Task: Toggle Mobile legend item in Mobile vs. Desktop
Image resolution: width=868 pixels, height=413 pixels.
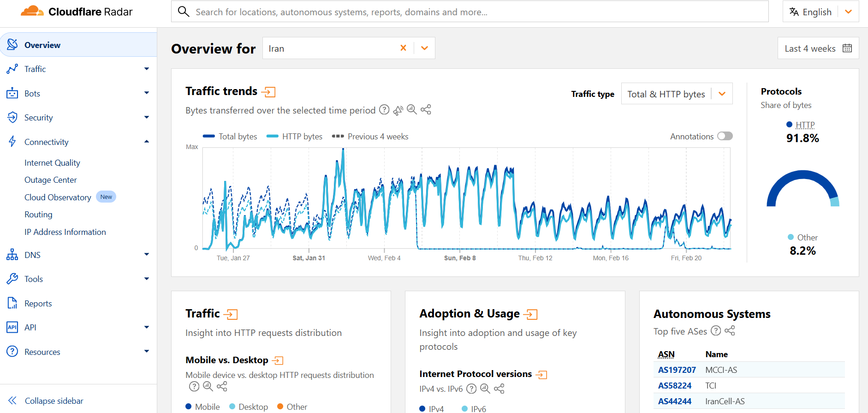Action: (202, 407)
